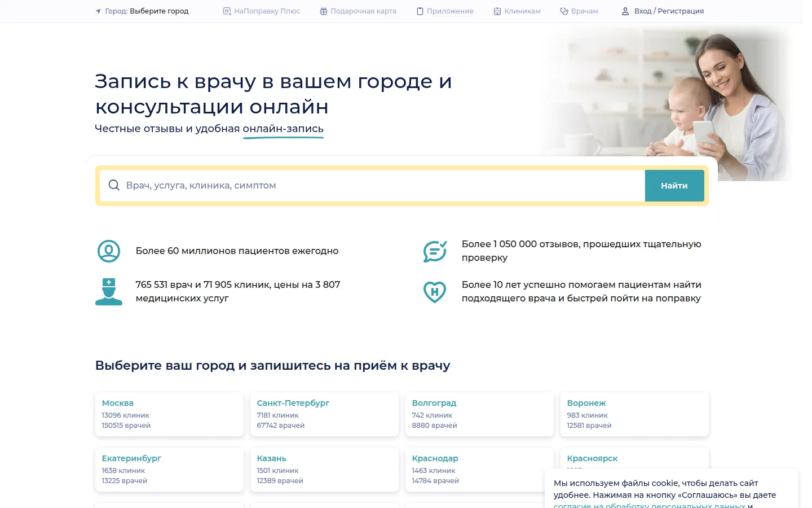Click 1501 клиник under Казань
The width and height of the screenshot is (812, 508).
click(277, 471)
